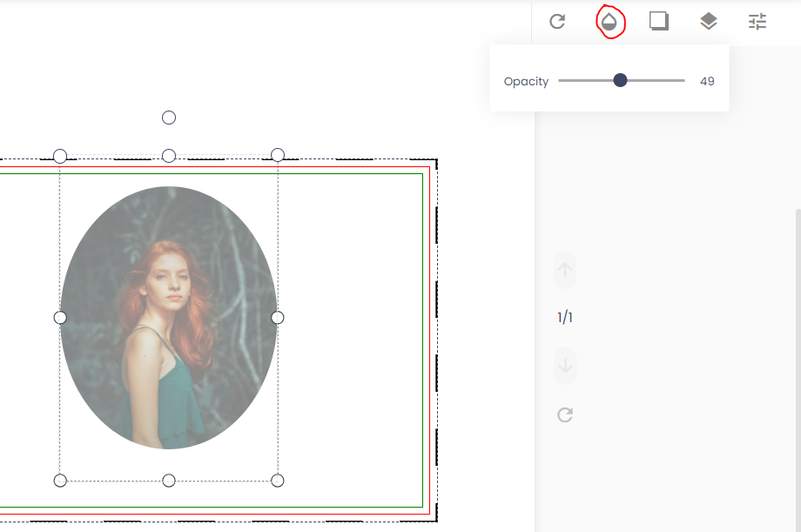Go to previous page with up arrow

click(x=565, y=270)
